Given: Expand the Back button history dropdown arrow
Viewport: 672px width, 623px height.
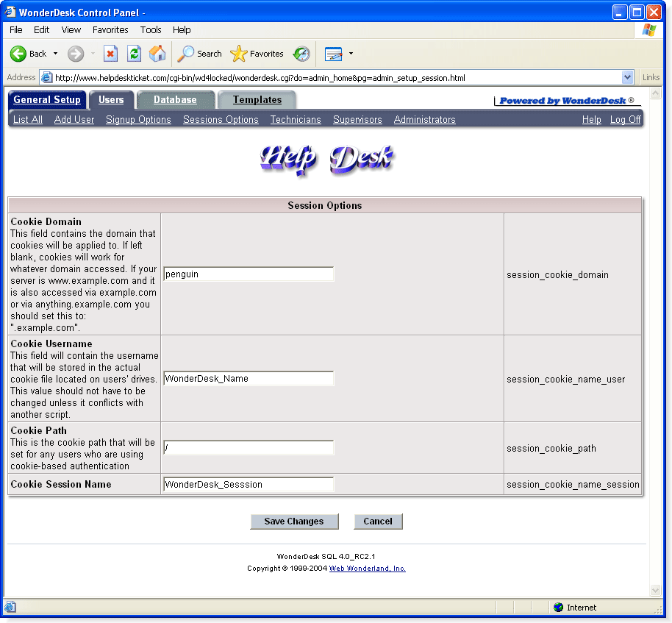Looking at the screenshot, I should coord(55,54).
